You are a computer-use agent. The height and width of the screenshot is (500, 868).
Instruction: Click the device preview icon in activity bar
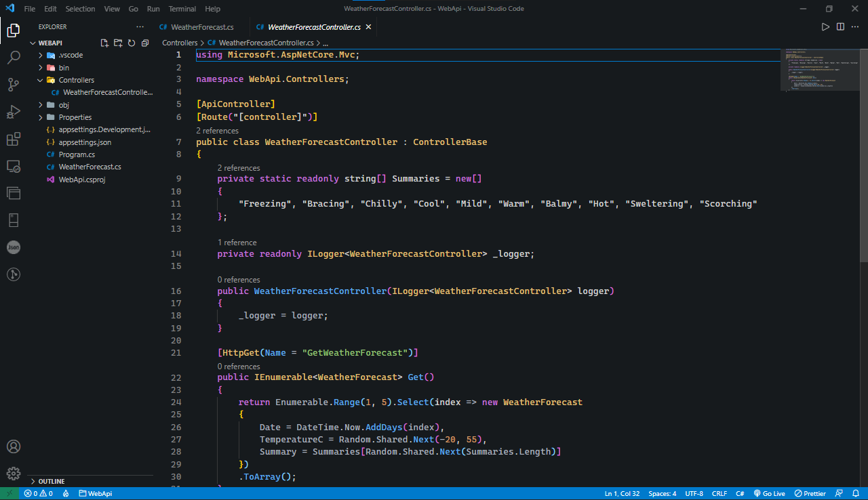click(14, 220)
